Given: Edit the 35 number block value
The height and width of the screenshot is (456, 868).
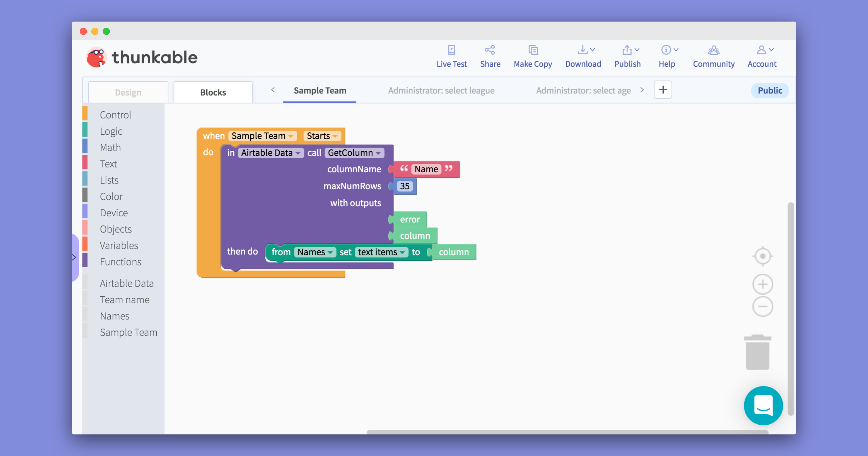Looking at the screenshot, I should tap(404, 186).
